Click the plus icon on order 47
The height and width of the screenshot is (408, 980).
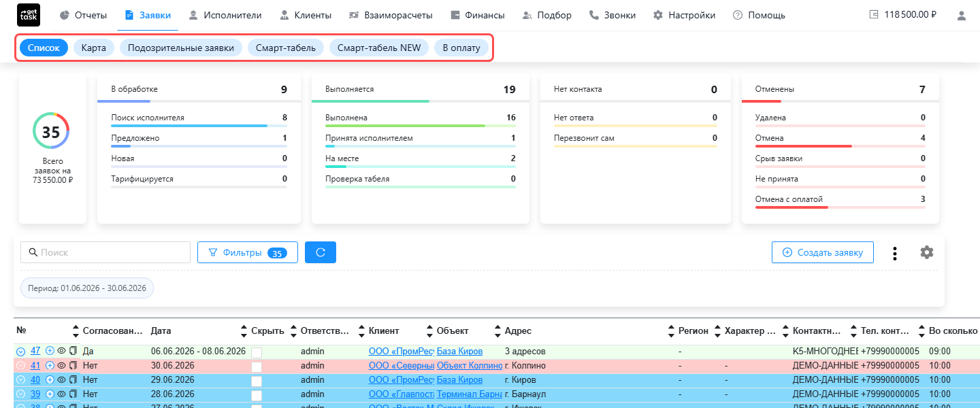click(50, 351)
